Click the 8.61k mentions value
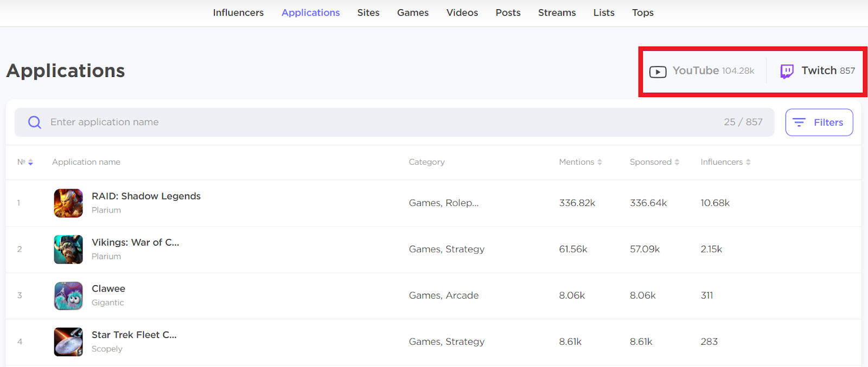The height and width of the screenshot is (367, 868). 570,342
